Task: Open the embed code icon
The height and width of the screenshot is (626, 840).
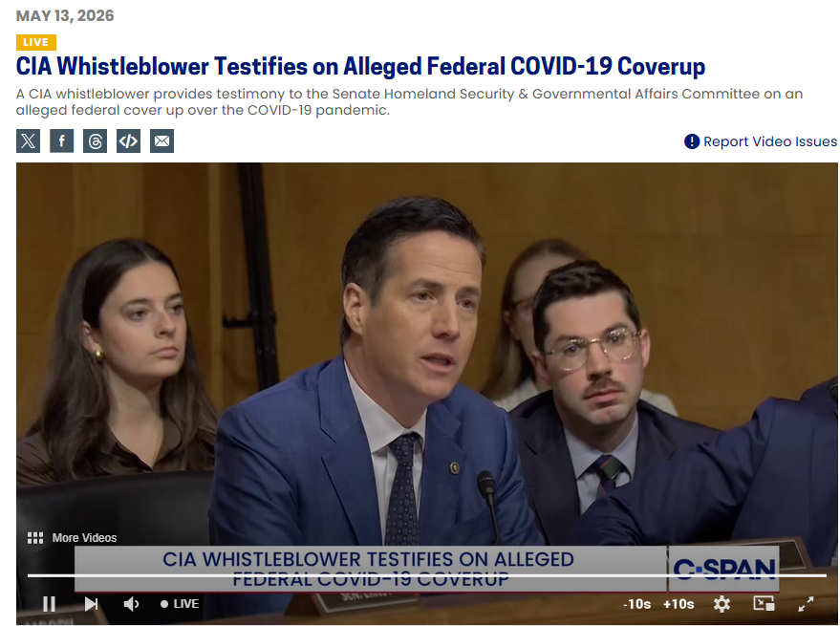Action: [x=129, y=140]
